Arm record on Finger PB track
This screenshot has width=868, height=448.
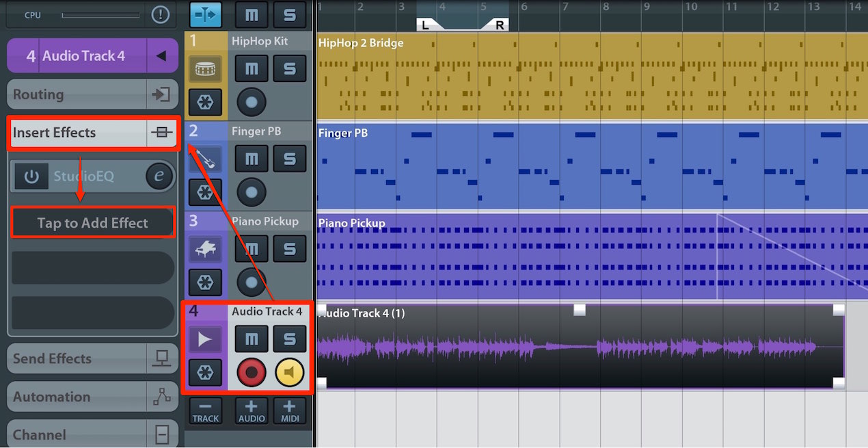point(252,192)
